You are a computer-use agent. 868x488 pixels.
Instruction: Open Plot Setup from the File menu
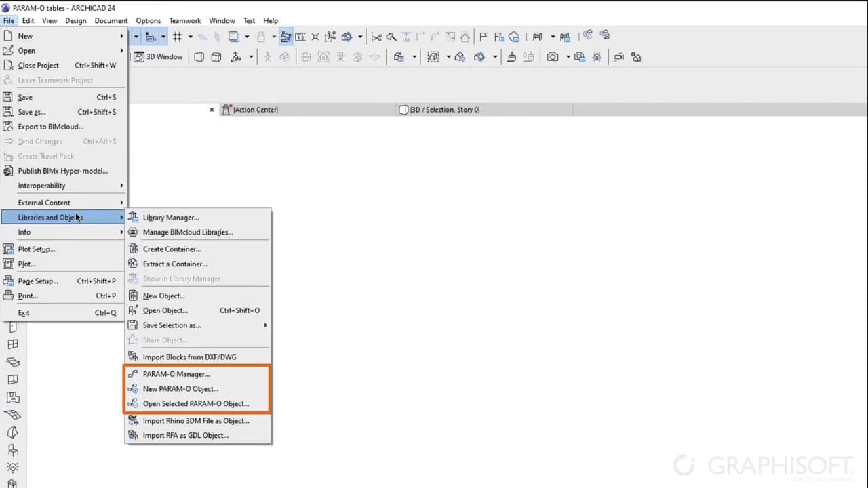pyautogui.click(x=64, y=249)
